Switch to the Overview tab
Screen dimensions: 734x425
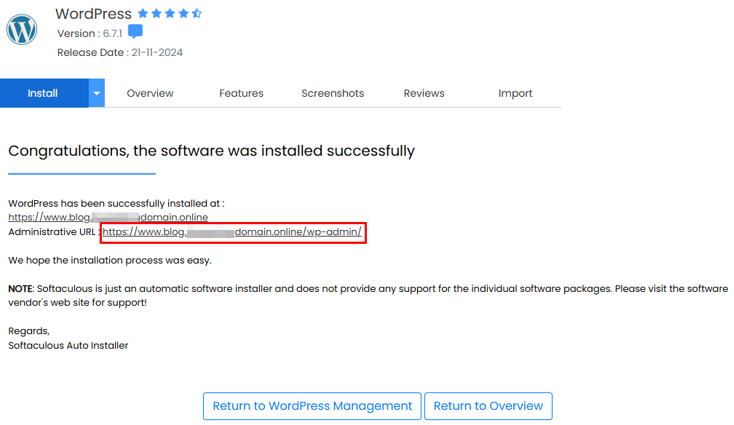tap(150, 93)
